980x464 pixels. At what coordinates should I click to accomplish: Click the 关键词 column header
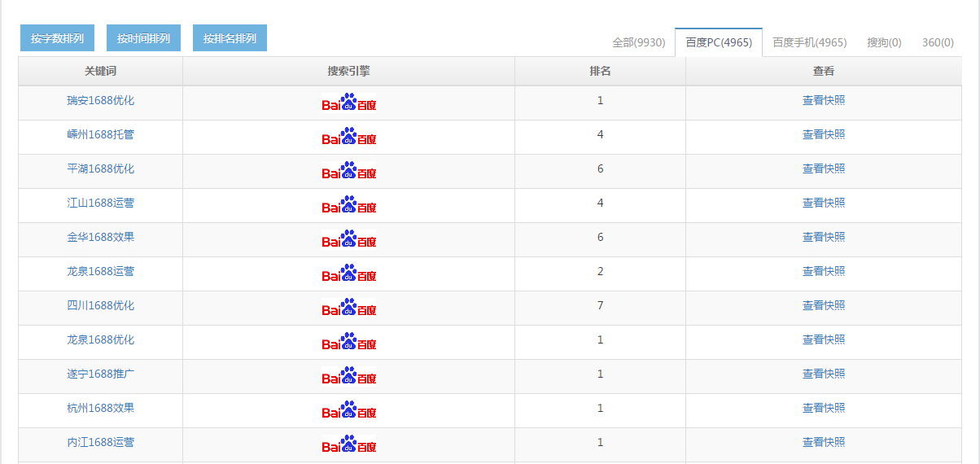click(101, 72)
